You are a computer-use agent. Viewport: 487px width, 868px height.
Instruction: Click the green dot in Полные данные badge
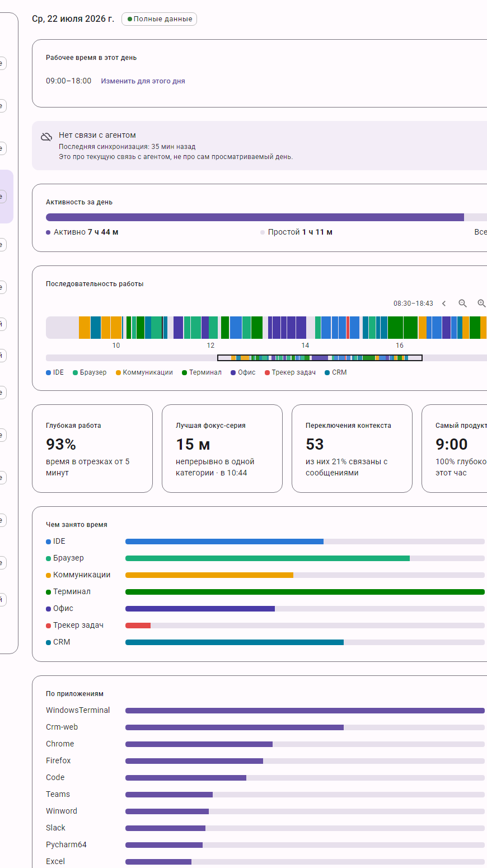pos(130,19)
